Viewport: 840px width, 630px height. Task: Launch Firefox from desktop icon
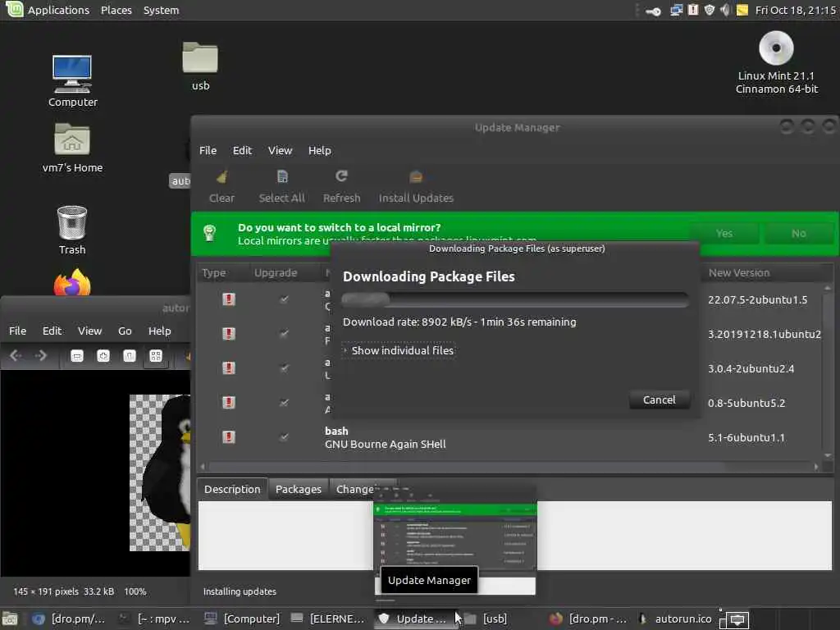pyautogui.click(x=72, y=283)
